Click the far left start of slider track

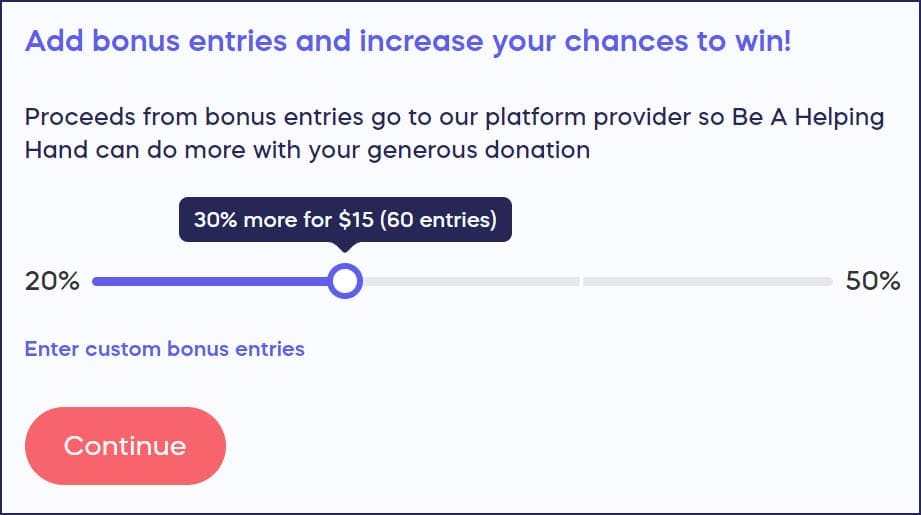(96, 281)
